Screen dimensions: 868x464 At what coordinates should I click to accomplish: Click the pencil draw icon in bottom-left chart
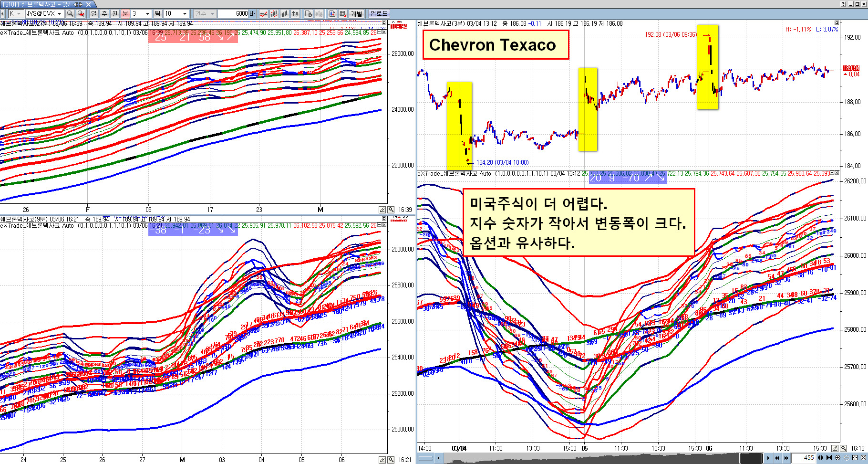click(382, 460)
